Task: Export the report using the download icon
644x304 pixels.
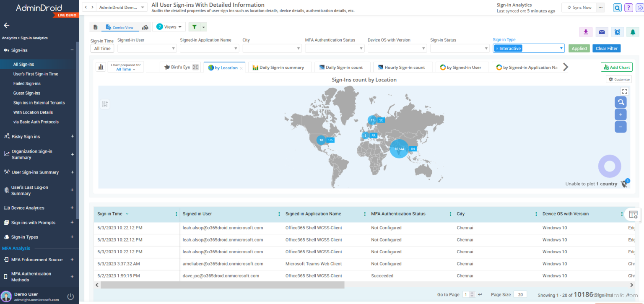Action: pos(586,32)
